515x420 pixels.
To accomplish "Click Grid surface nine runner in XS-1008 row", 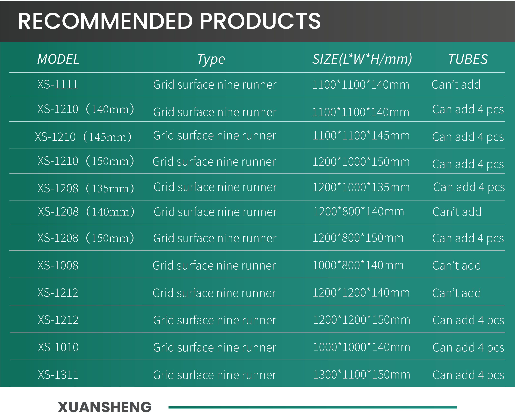I will pos(214,266).
